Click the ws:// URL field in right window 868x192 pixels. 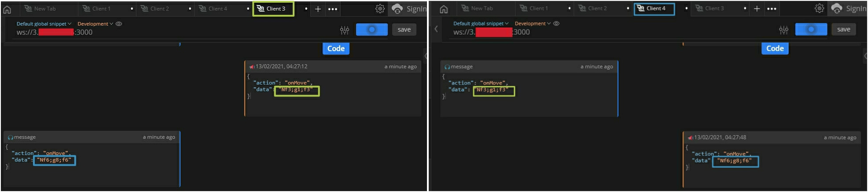tap(492, 32)
